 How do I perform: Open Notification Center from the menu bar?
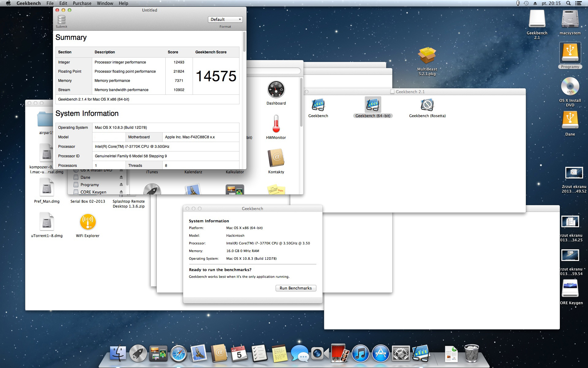pos(579,3)
